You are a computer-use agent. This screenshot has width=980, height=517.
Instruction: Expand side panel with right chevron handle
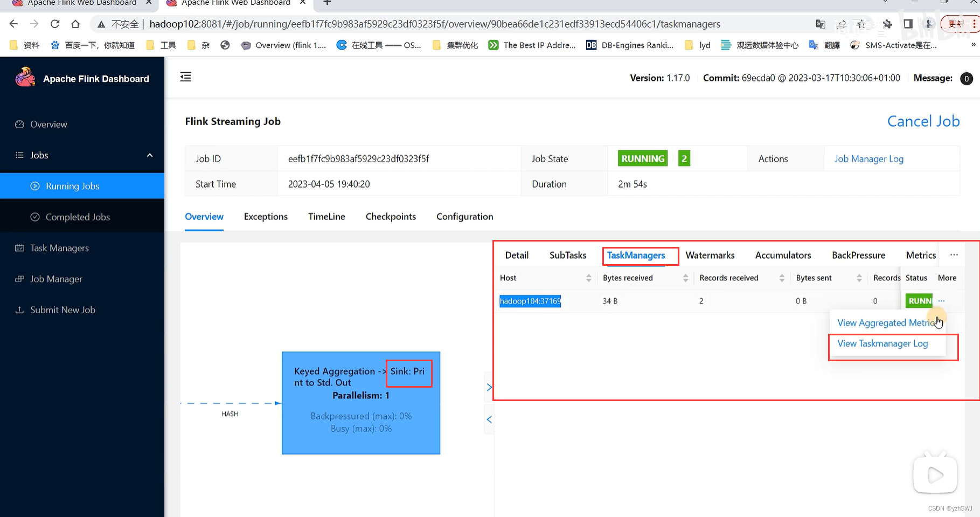tap(489, 387)
